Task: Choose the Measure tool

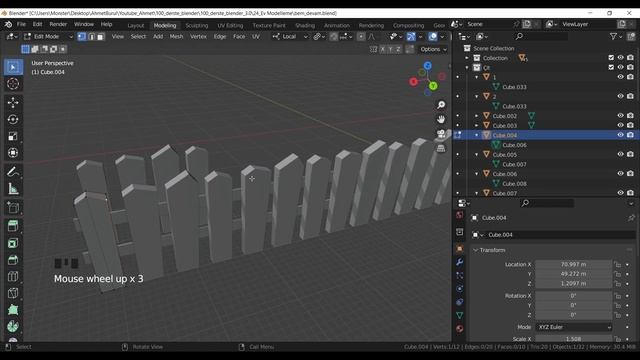Action: click(13, 188)
